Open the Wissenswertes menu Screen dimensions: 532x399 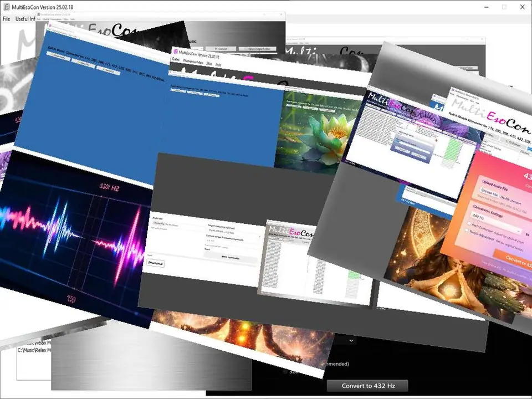[x=192, y=63]
